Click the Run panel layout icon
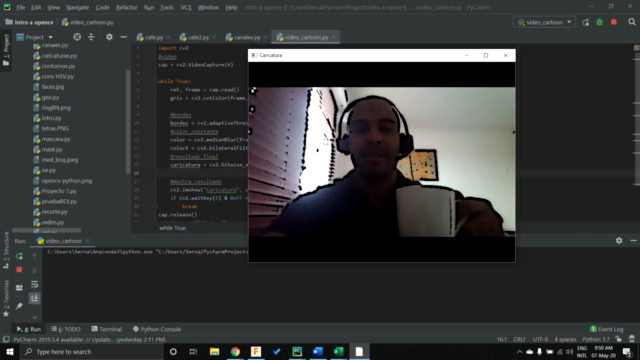Image resolution: width=640 pixels, height=360 pixels. coord(19,288)
